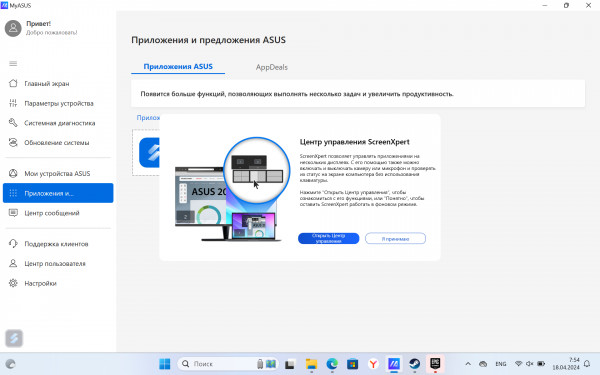
Task: Click the ScreenXpert illustration image
Action: (232, 189)
